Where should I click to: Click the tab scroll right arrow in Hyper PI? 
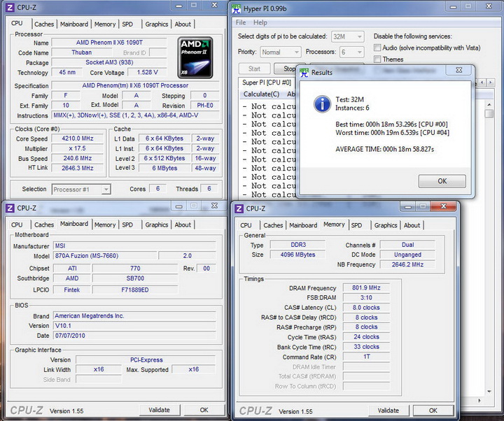point(491,83)
